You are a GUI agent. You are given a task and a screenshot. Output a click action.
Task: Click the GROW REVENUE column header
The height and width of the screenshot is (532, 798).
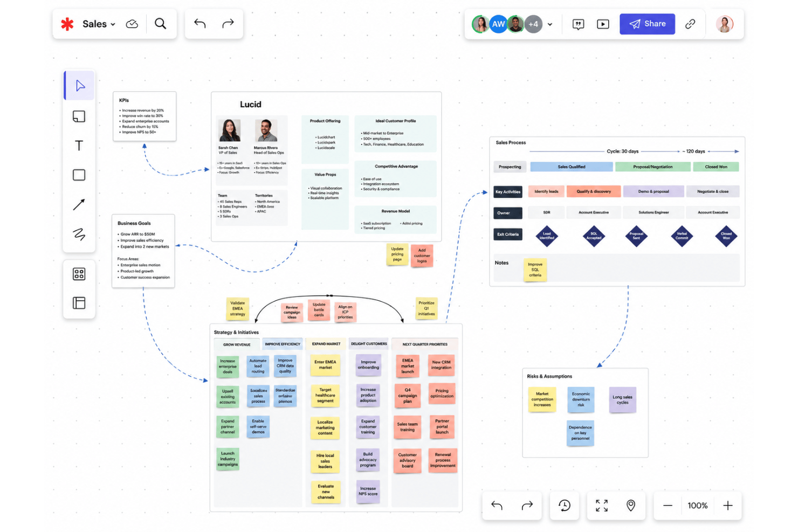[x=237, y=344]
